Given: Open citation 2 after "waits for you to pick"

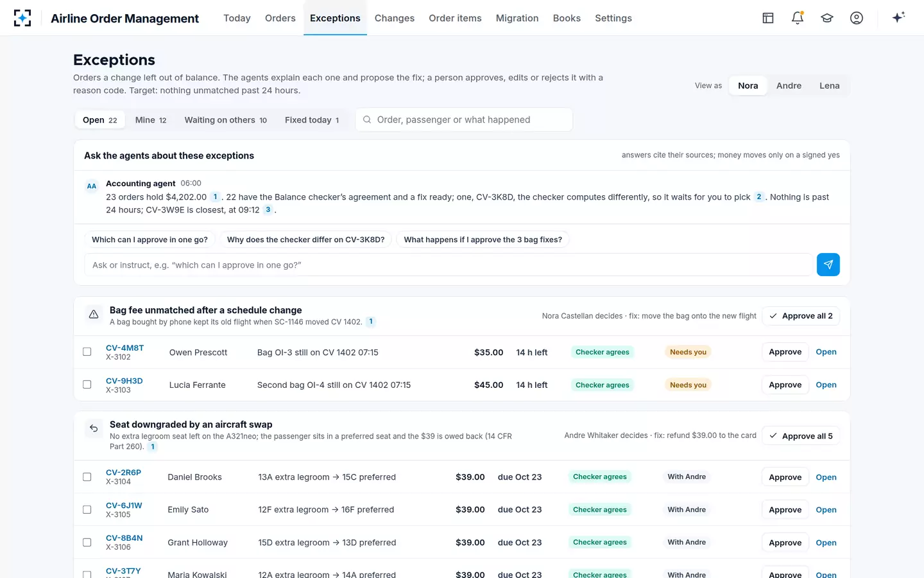Looking at the screenshot, I should (x=759, y=197).
